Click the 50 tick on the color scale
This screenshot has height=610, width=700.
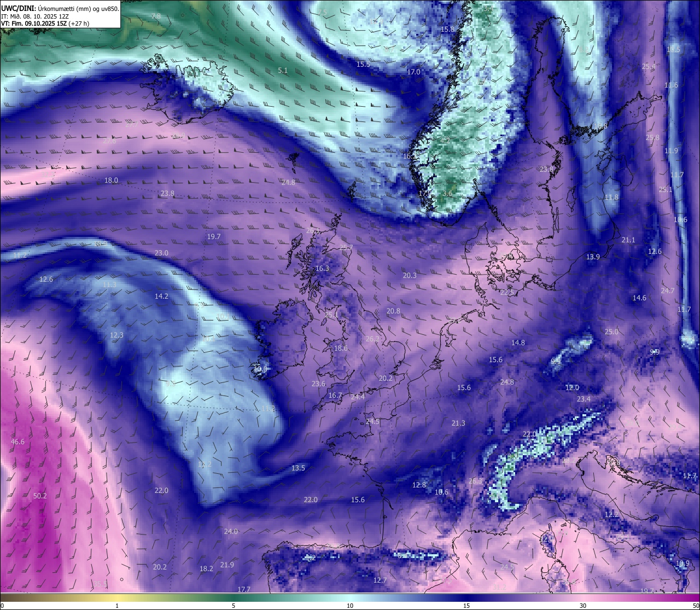coord(696,606)
